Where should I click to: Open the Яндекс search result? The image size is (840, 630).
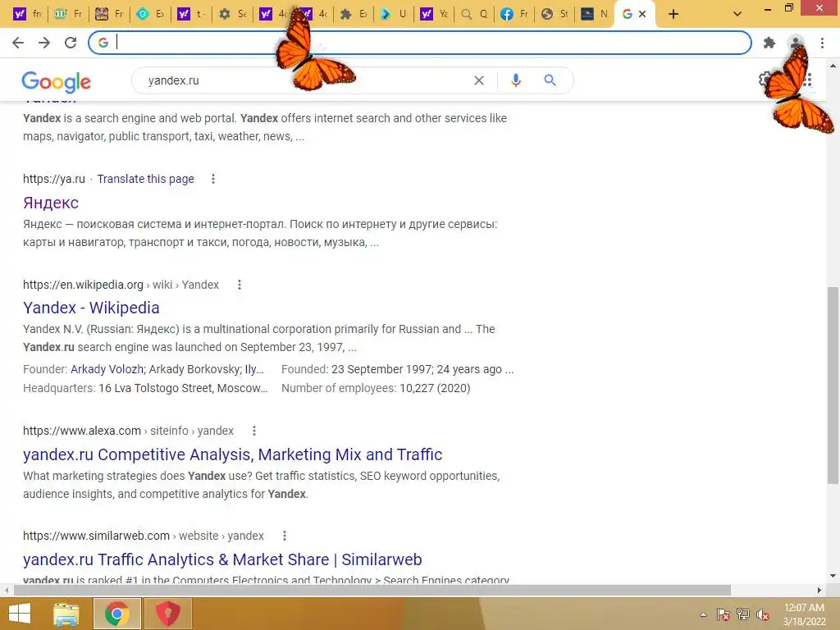pos(51,203)
